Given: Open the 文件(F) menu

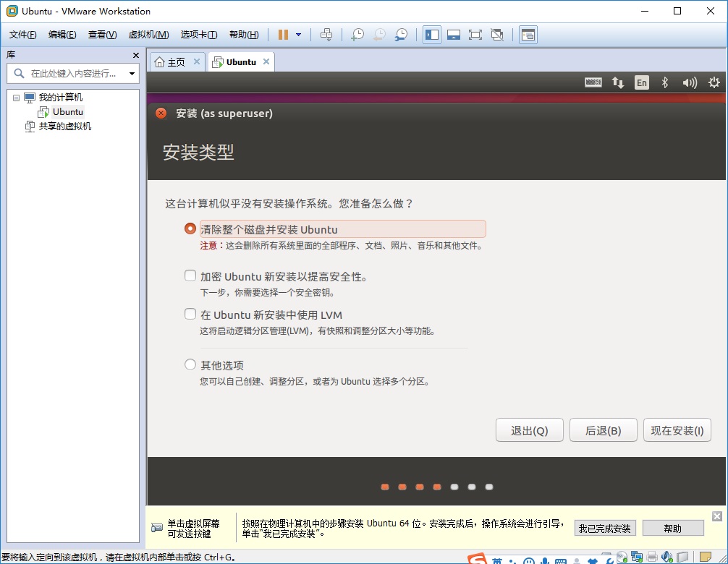Looking at the screenshot, I should coord(22,35).
